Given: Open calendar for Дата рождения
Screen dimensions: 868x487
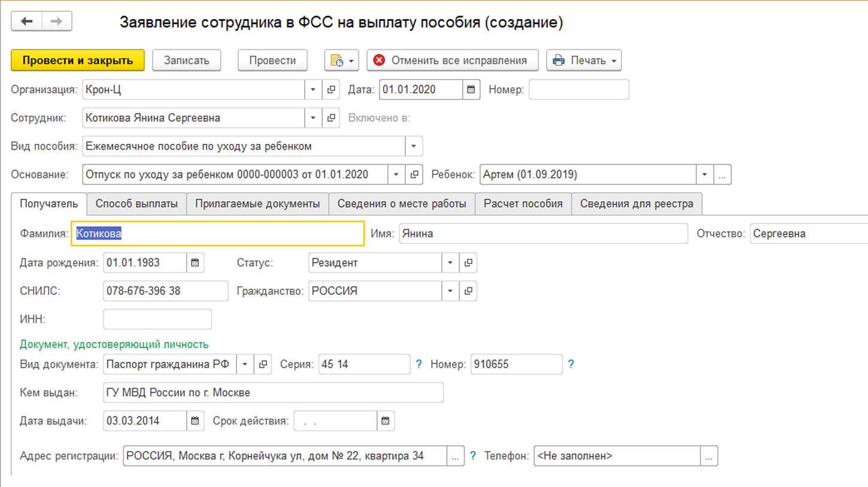Looking at the screenshot, I should (195, 262).
